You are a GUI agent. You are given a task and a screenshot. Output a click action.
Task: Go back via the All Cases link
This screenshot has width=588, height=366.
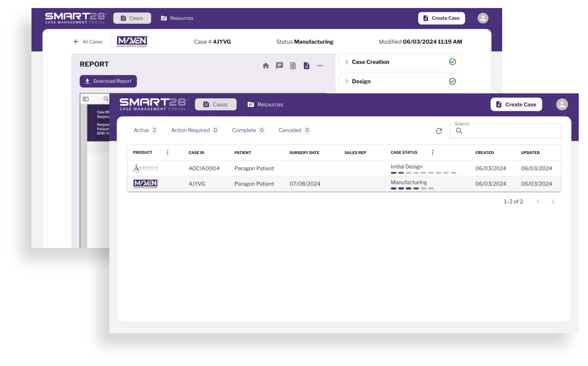(88, 42)
